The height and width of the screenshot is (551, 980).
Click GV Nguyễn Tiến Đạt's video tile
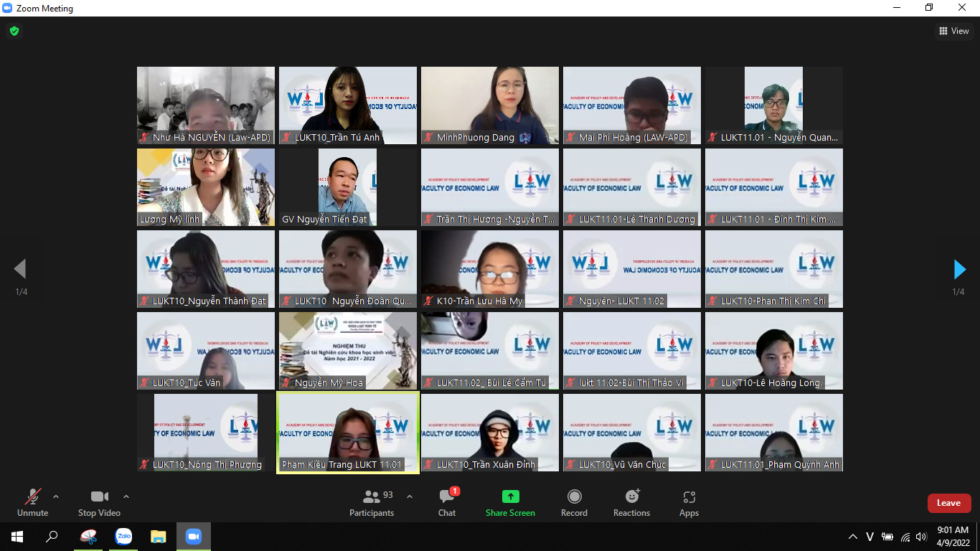348,187
